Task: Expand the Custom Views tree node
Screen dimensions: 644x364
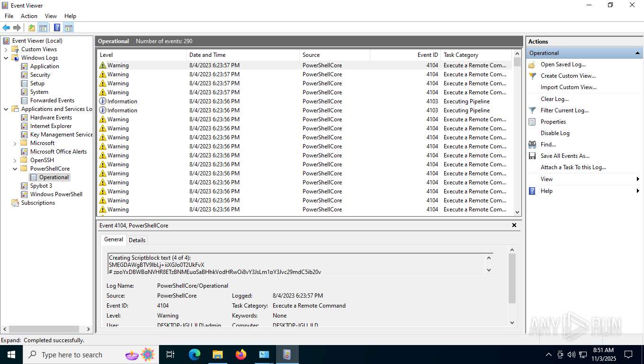Action: click(x=6, y=49)
